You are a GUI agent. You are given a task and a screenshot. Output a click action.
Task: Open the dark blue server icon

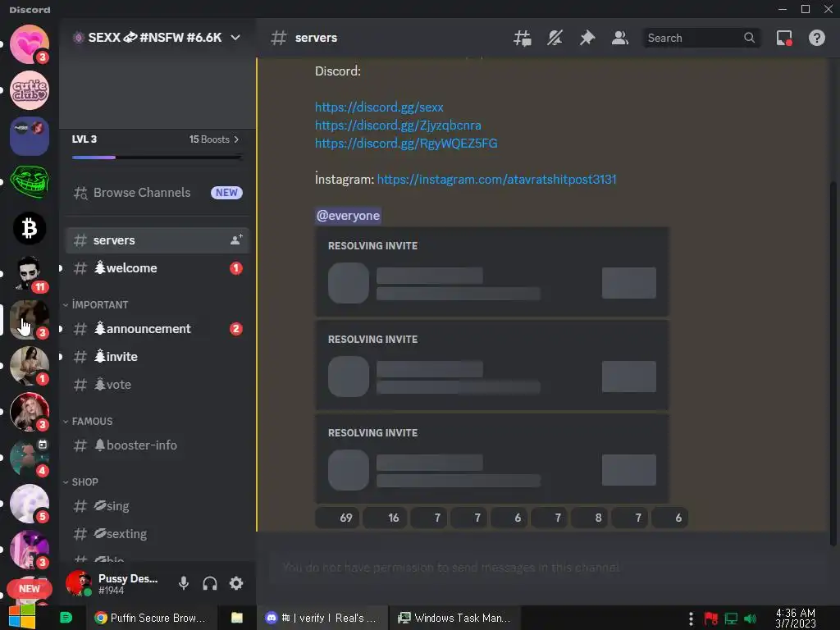30,136
